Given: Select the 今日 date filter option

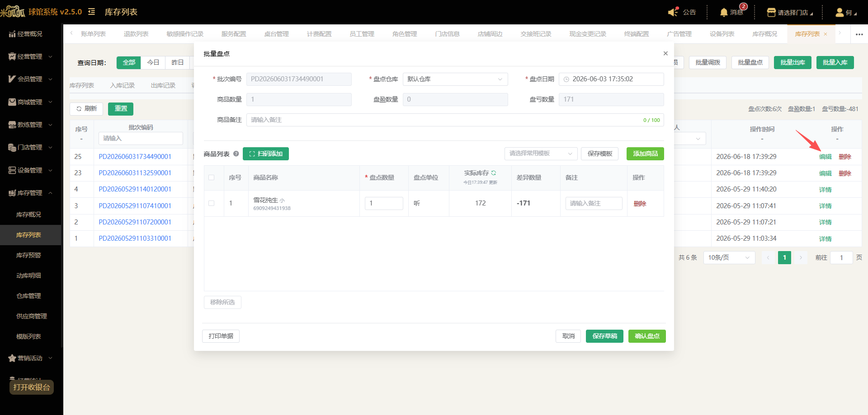Looking at the screenshot, I should tap(153, 62).
